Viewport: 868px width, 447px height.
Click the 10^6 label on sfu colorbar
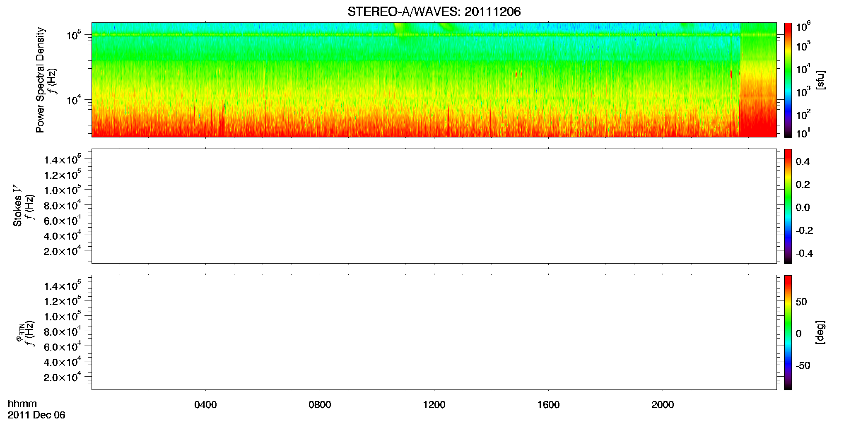pos(803,26)
